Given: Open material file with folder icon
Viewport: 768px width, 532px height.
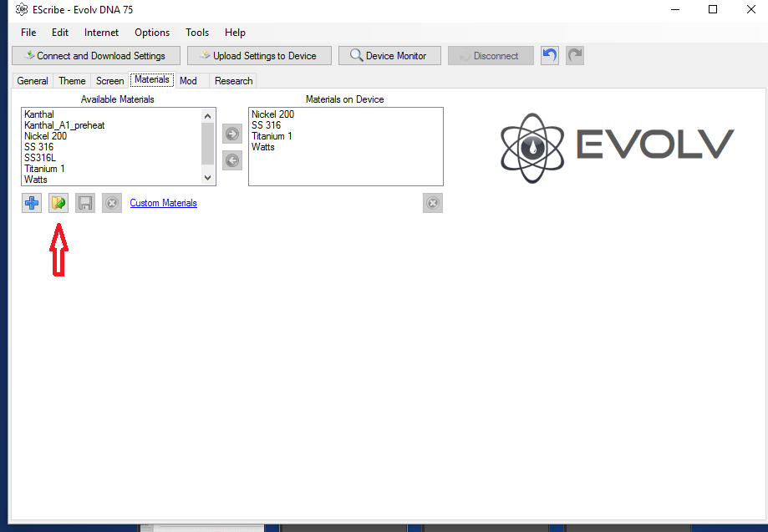Looking at the screenshot, I should click(58, 203).
